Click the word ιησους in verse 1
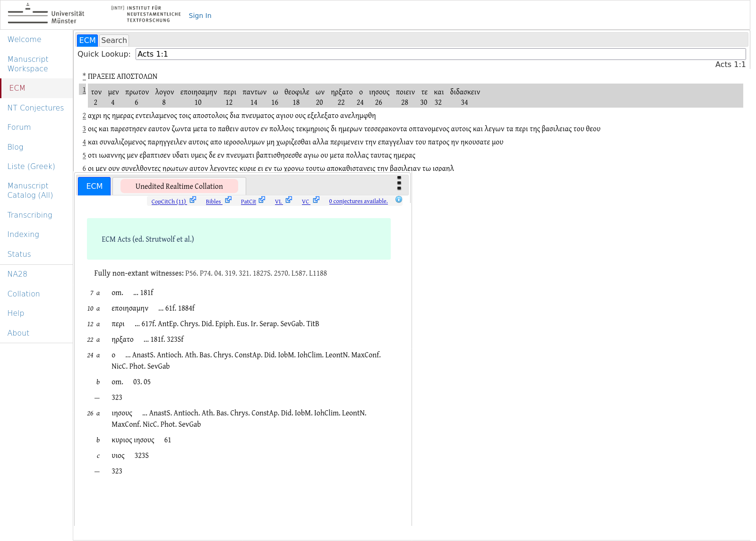This screenshot has height=541, width=756. click(x=379, y=92)
